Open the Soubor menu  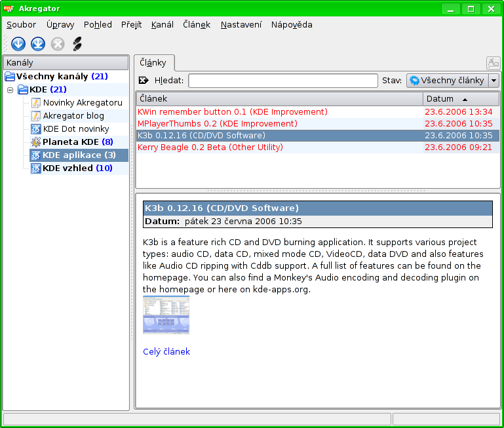click(x=21, y=25)
